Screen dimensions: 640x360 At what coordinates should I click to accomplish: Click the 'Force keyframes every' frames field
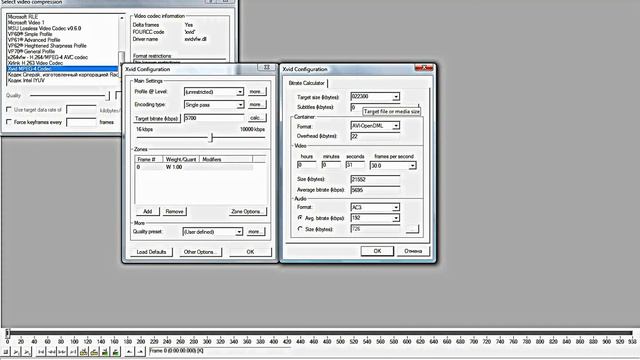pos(81,122)
